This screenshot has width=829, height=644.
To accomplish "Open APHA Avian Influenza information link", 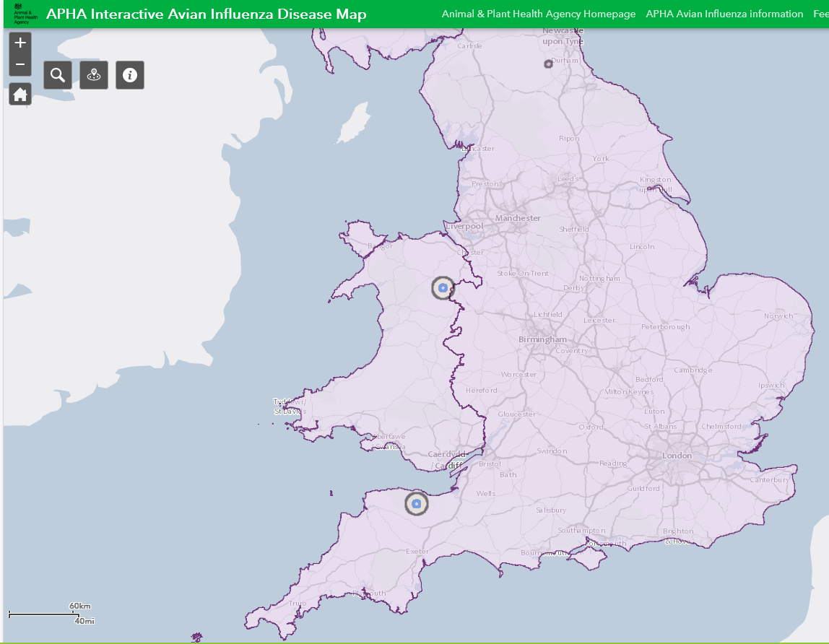I will (724, 14).
